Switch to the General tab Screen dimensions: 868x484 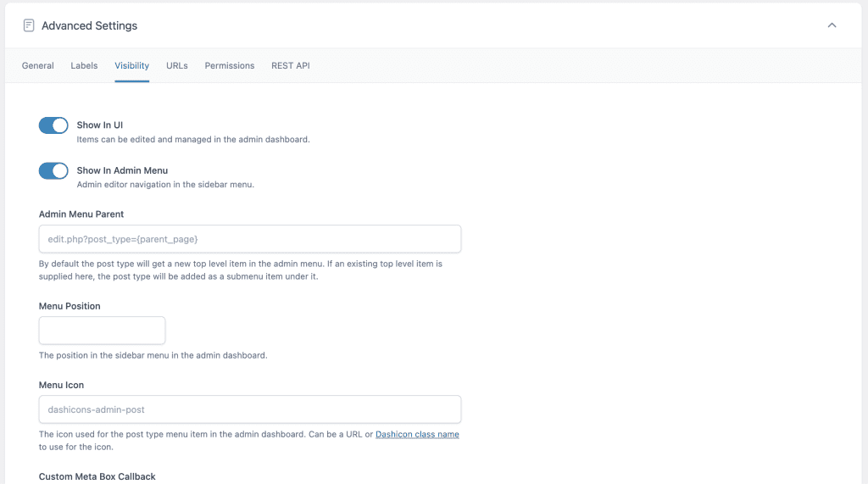37,65
